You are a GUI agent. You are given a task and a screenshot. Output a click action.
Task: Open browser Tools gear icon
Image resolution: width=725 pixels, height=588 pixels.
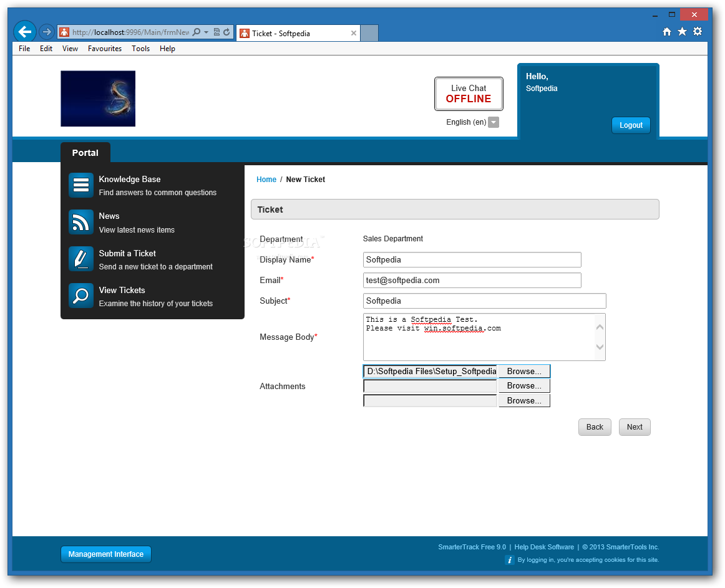click(698, 31)
